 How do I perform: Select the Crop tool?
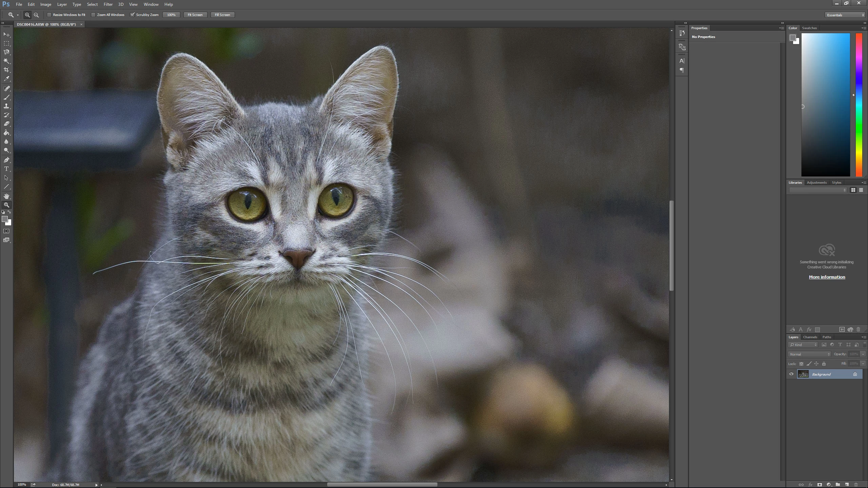point(6,70)
